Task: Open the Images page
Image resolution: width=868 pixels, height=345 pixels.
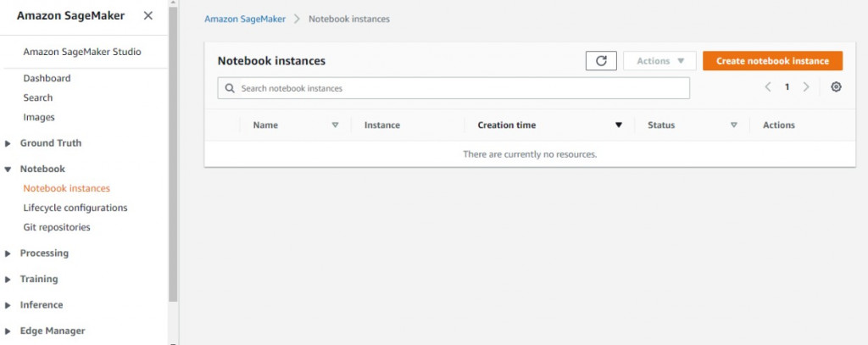Action: click(39, 117)
